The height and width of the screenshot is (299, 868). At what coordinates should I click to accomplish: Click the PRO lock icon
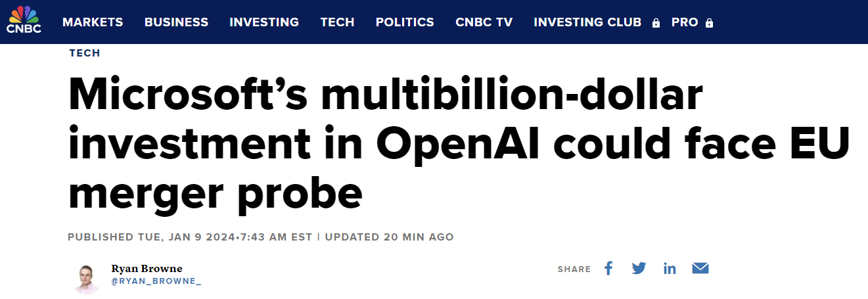click(709, 23)
